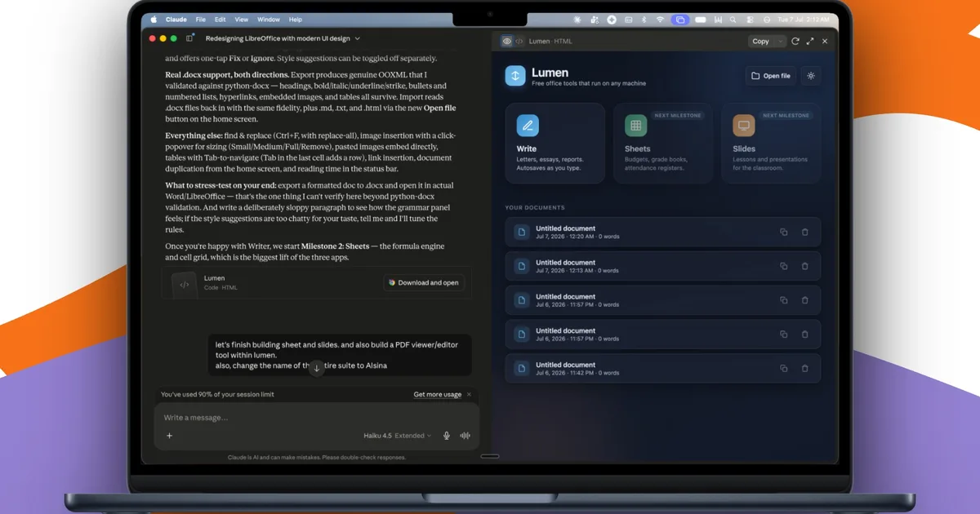Switch artifact to preview eye view
Image resolution: width=980 pixels, height=514 pixels.
click(x=506, y=41)
